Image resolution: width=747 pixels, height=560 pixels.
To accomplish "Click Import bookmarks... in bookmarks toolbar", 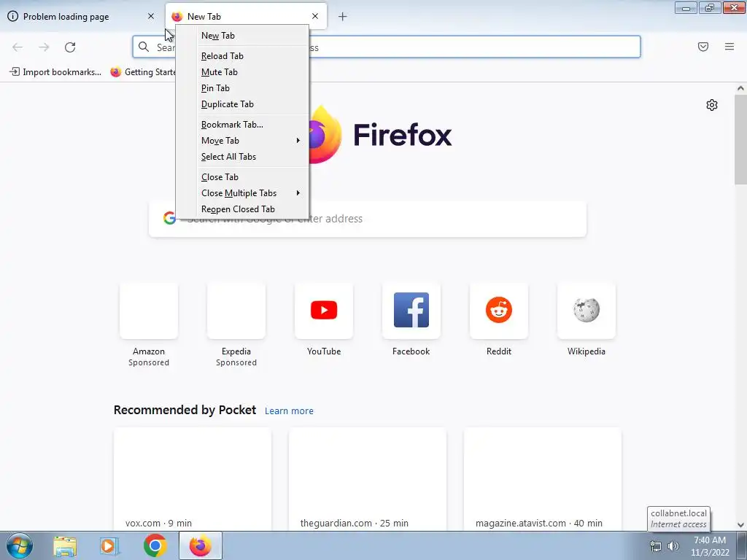I will [55, 72].
